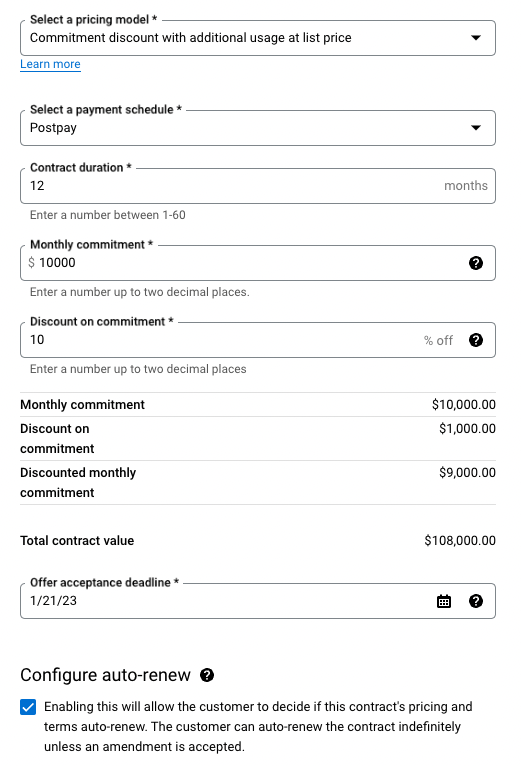Click the Commitment discount pricing model text

tap(191, 38)
